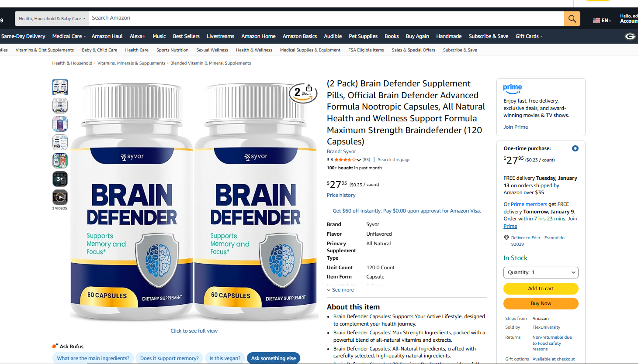Click the Search Amazon input field

326,18
